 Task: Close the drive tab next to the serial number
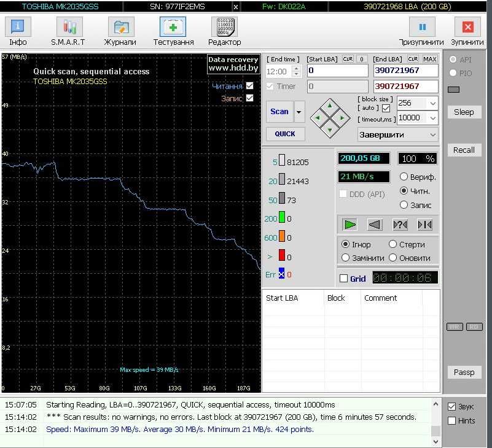236,7
